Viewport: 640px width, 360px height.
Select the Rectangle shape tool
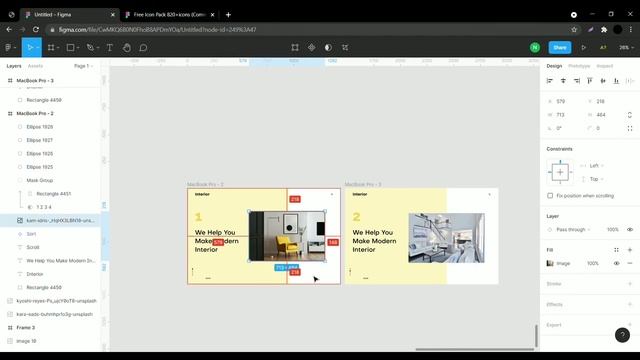[x=70, y=48]
